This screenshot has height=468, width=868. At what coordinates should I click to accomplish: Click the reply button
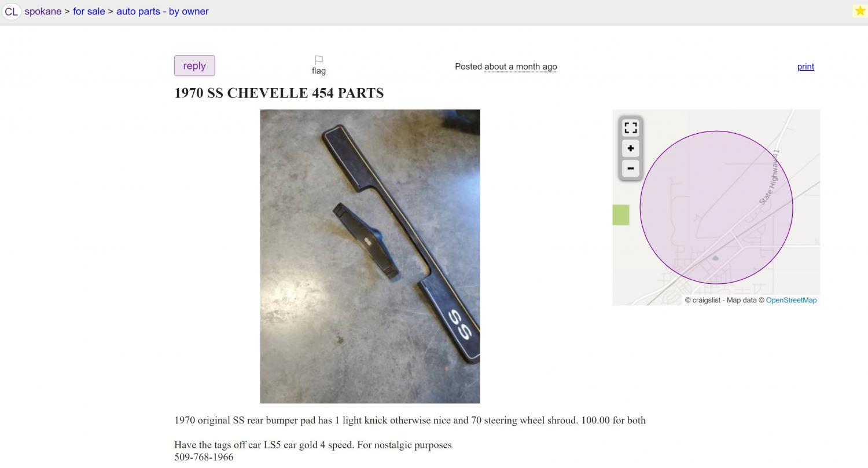194,65
